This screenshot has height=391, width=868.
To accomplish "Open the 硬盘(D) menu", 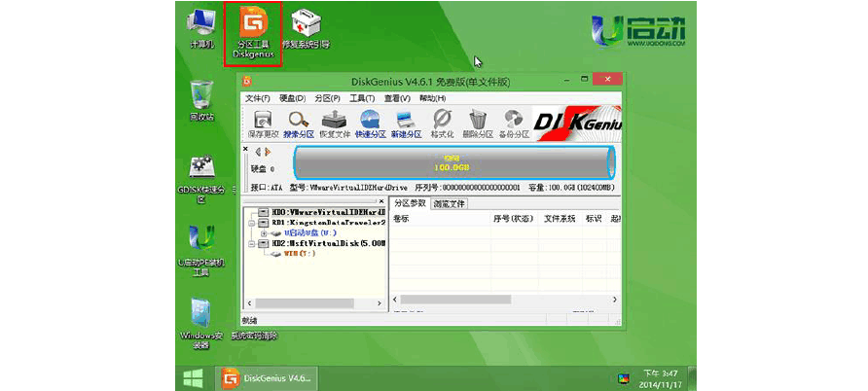I will tap(292, 98).
